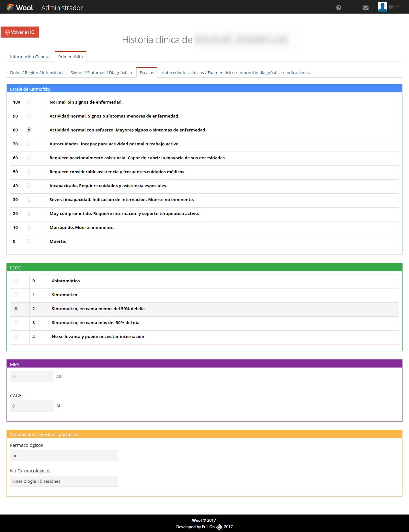Open Antecedentes clínicos / Examen físico tab
This screenshot has height=532, width=409.
coord(235,73)
